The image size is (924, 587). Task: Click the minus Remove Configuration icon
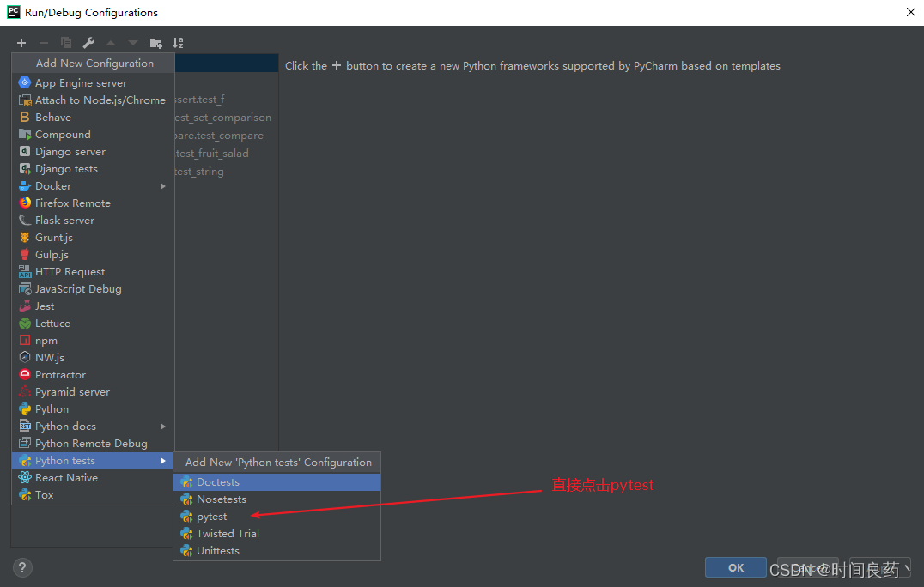click(44, 43)
